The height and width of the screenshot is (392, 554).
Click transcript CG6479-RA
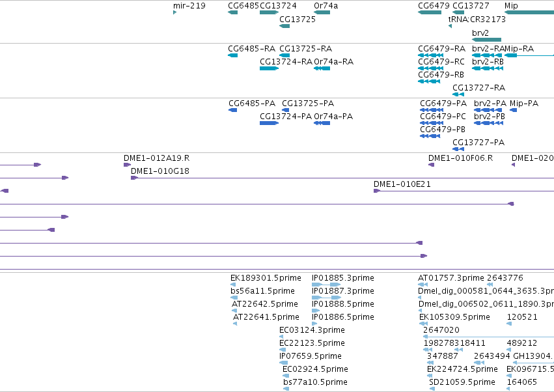441,48
